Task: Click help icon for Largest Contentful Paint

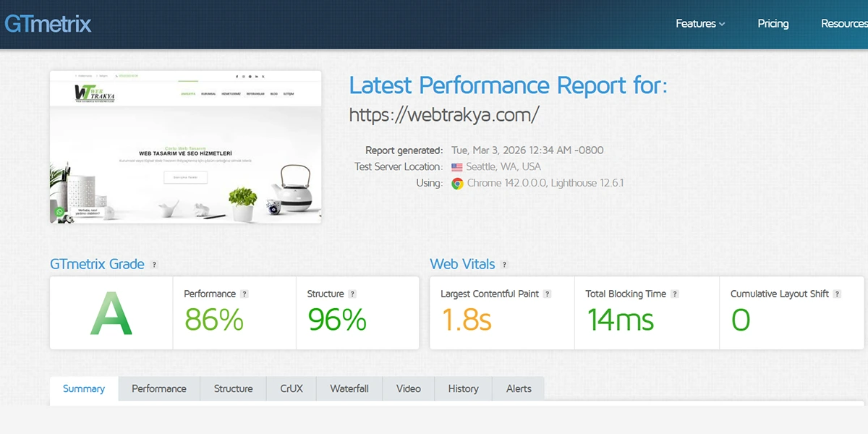Action: coord(548,294)
